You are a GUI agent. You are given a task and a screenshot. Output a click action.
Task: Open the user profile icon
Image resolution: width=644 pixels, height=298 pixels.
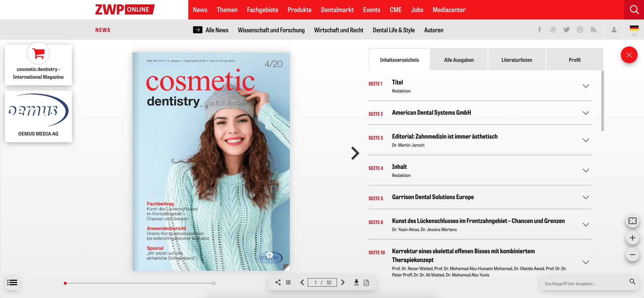614,30
